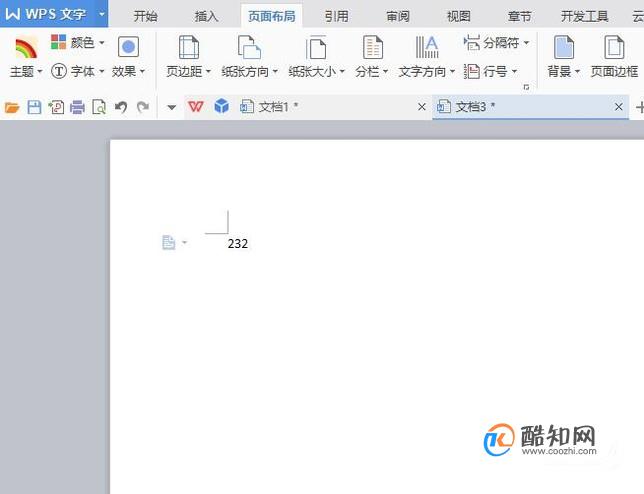Click the 效果 effects icon
644x494 pixels.
(128, 47)
